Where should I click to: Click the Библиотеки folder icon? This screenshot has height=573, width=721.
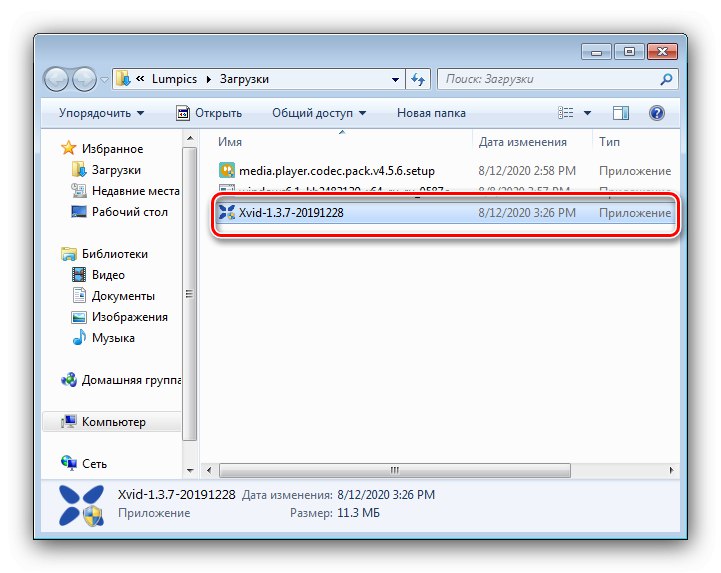pos(69,254)
